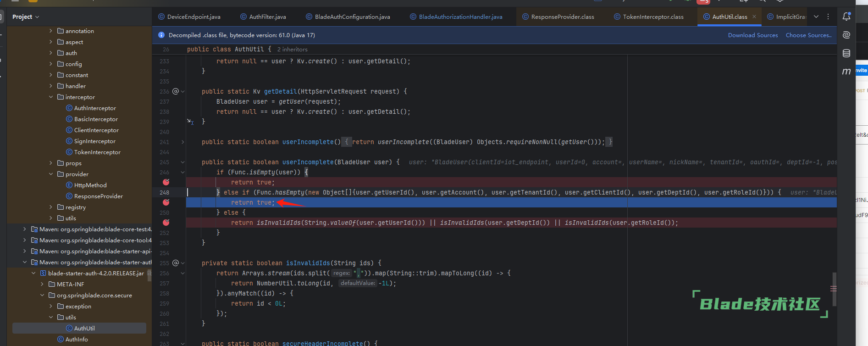Click the public class AuthUtil sticky line
868x346 pixels.
[x=495, y=49]
